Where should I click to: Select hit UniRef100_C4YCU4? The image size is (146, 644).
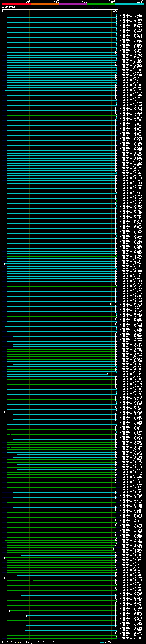pos(131,326)
